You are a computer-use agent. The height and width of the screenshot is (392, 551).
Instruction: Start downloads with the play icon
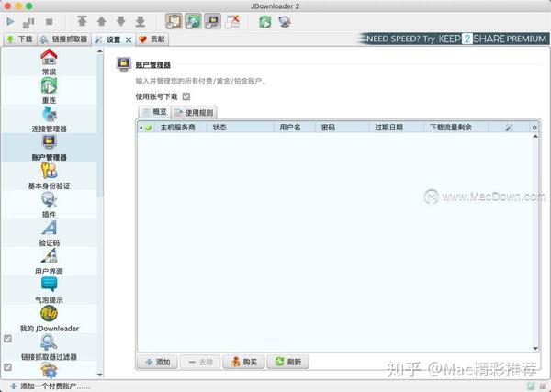pos(10,22)
